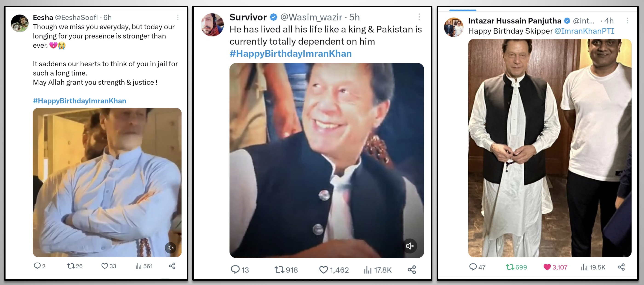Open the photo in Intazar's tweet
Image resolution: width=644 pixels, height=285 pixels.
[549, 148]
